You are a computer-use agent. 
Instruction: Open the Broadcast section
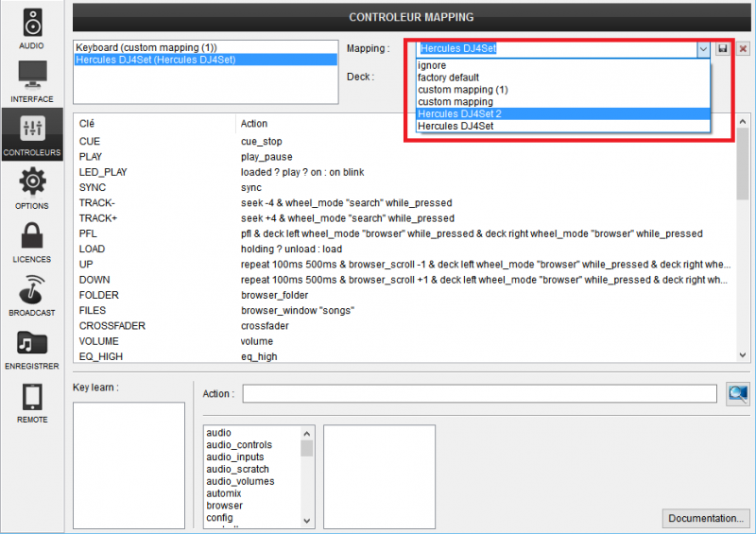(32, 294)
